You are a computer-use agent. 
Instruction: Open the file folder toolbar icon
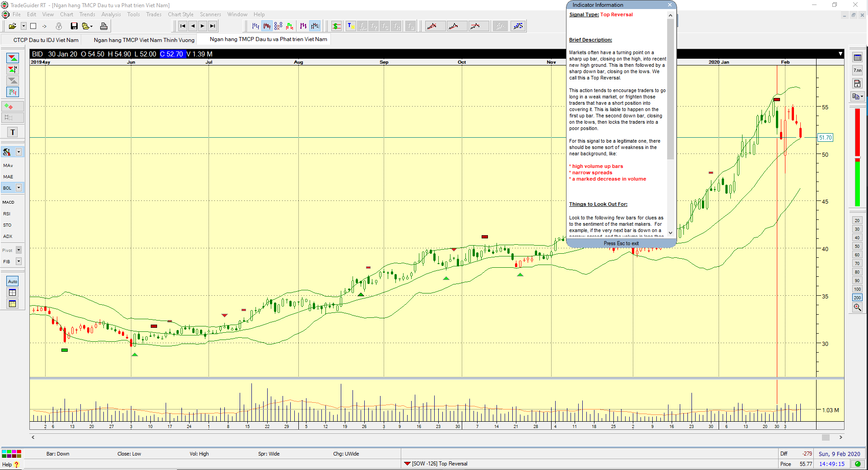[13, 26]
